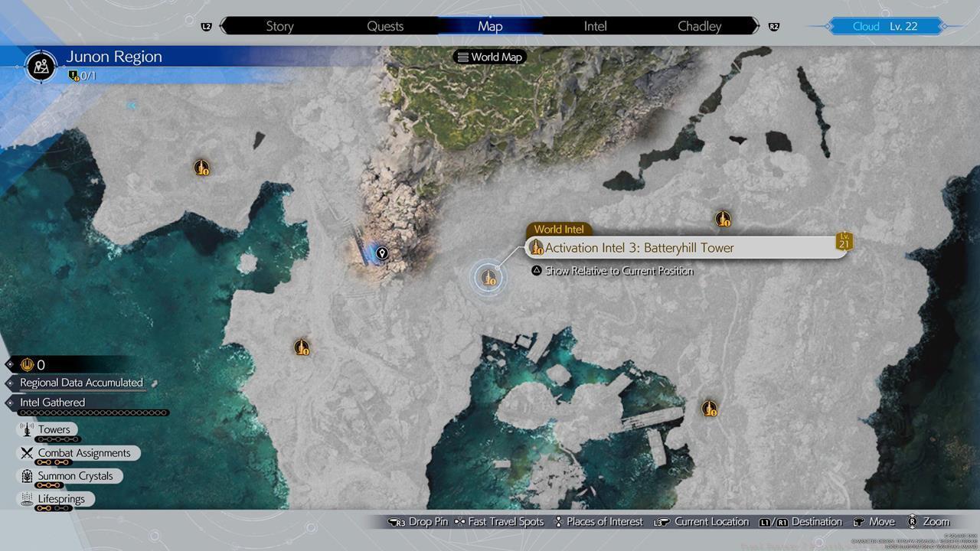Screen dimensions: 980x551
Task: Open the Intel tab
Action: [x=595, y=26]
